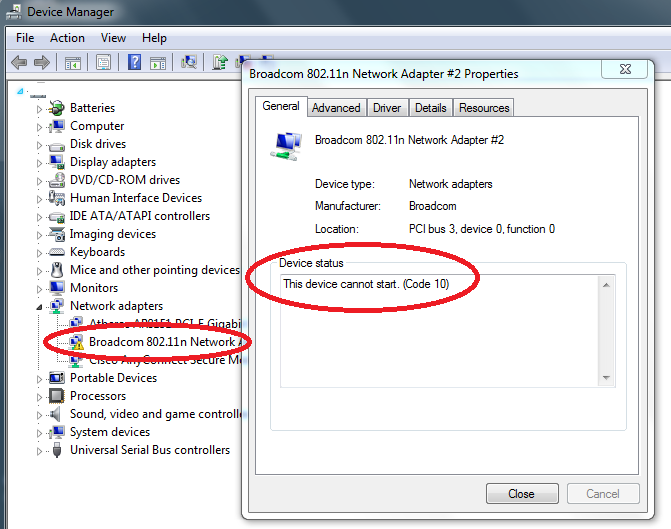Viewport: 671px width, 529px height.
Task: Click the Computer category icon
Action: (x=56, y=126)
